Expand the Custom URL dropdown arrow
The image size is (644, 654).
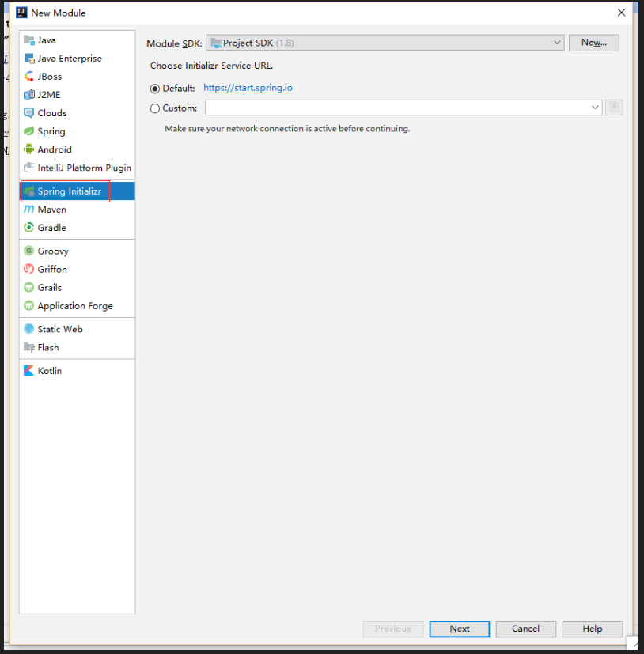click(x=595, y=108)
